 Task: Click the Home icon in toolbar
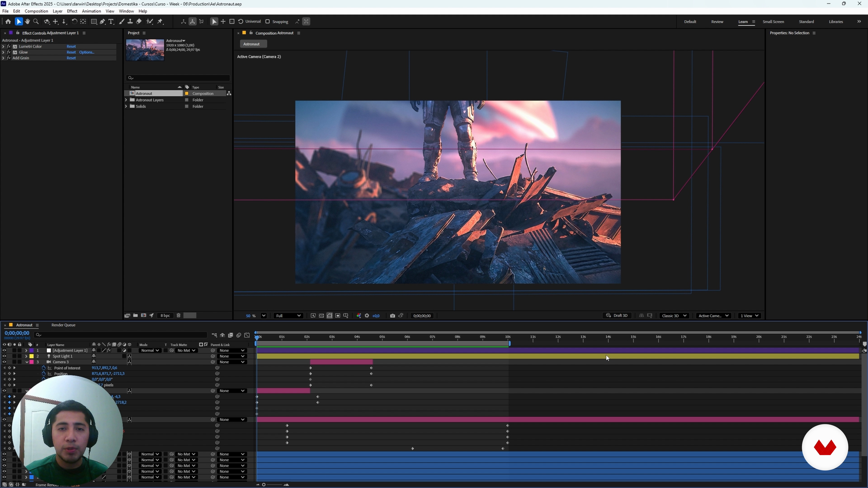tap(8, 21)
